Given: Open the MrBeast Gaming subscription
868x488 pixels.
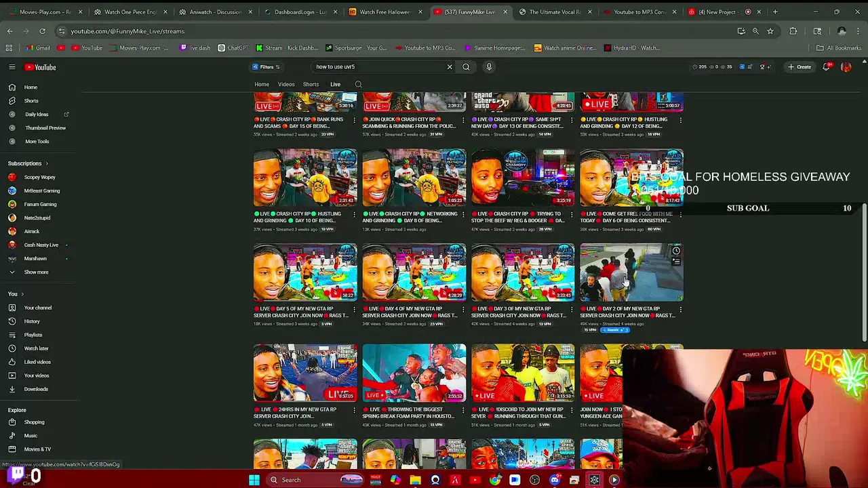Looking at the screenshot, I should [41, 190].
